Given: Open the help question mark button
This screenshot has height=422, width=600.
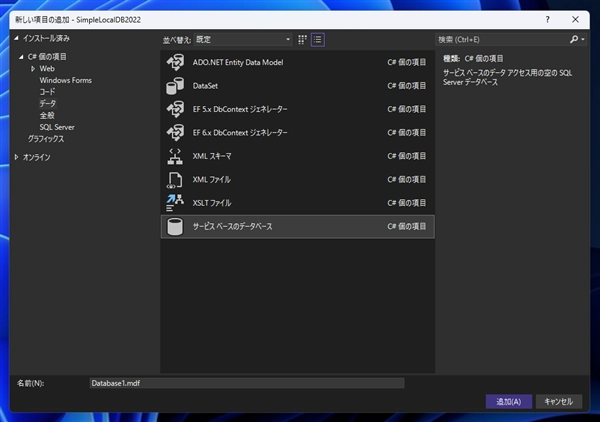Looking at the screenshot, I should tap(548, 20).
